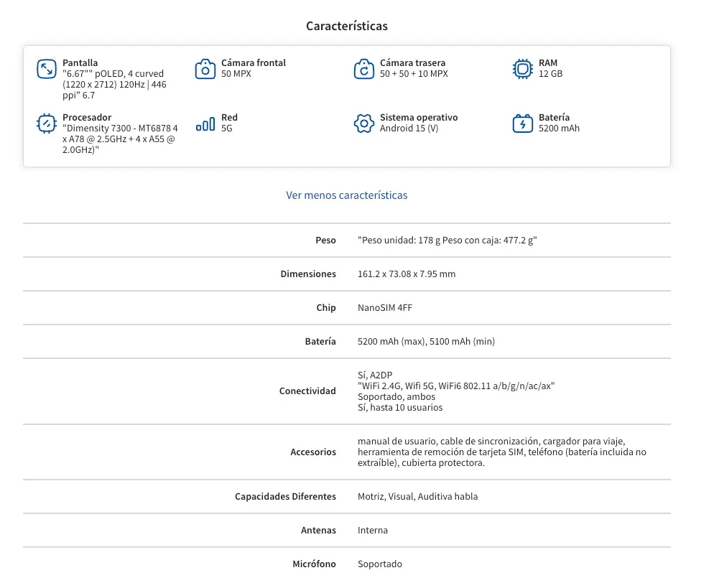Viewport: 719px width, 588px height.
Task: Click the Pantalla screen-size icon
Action: 47,69
